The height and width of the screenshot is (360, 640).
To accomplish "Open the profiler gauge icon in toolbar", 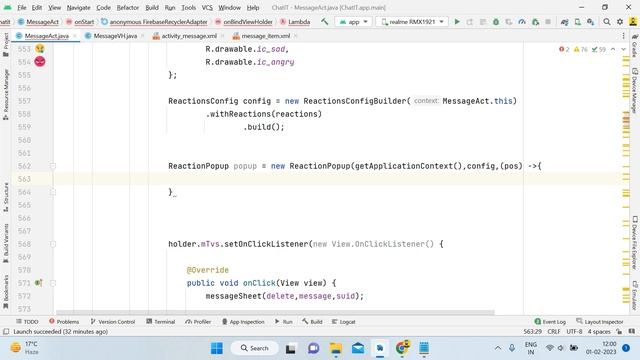I will [522, 22].
